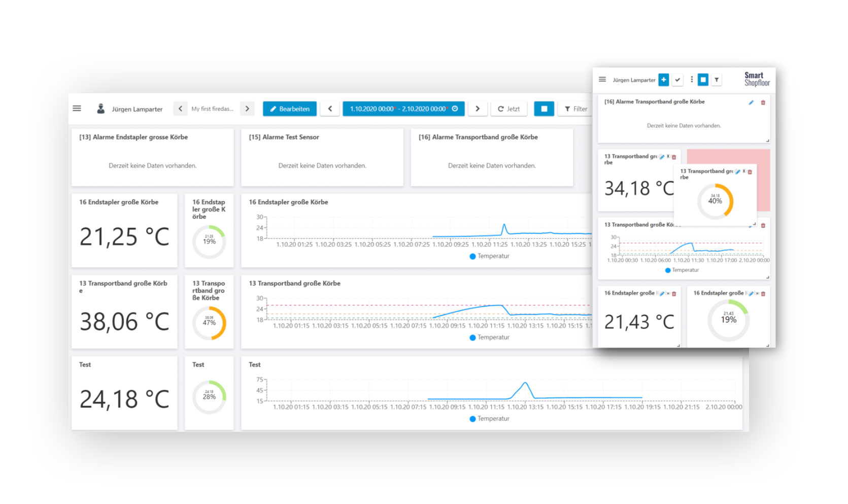
Task: Click the Jetzt refresh button
Action: 509,109
